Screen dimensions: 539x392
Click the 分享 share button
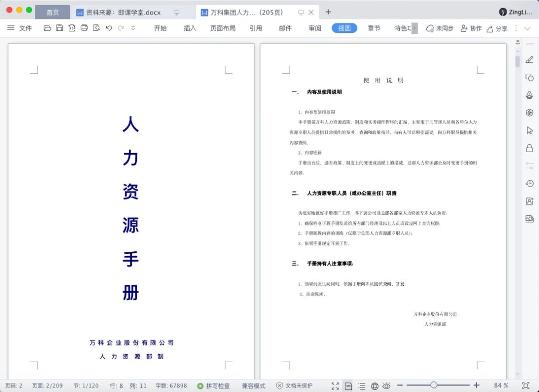[497, 28]
